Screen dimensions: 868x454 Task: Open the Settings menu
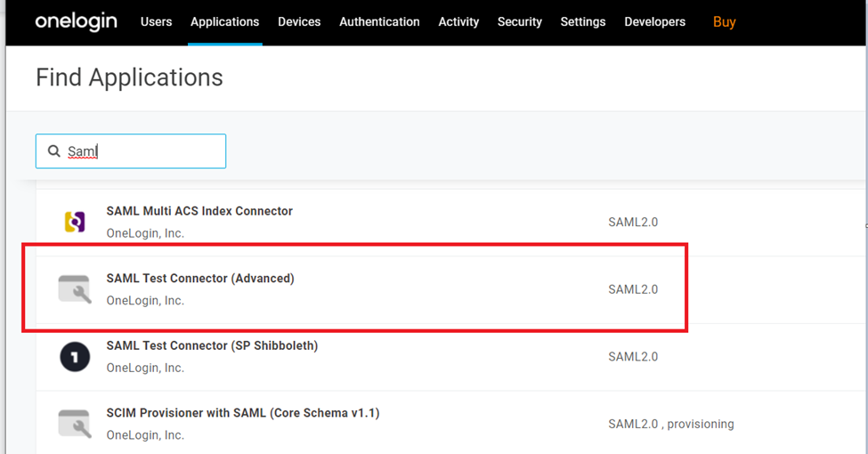[x=583, y=21]
